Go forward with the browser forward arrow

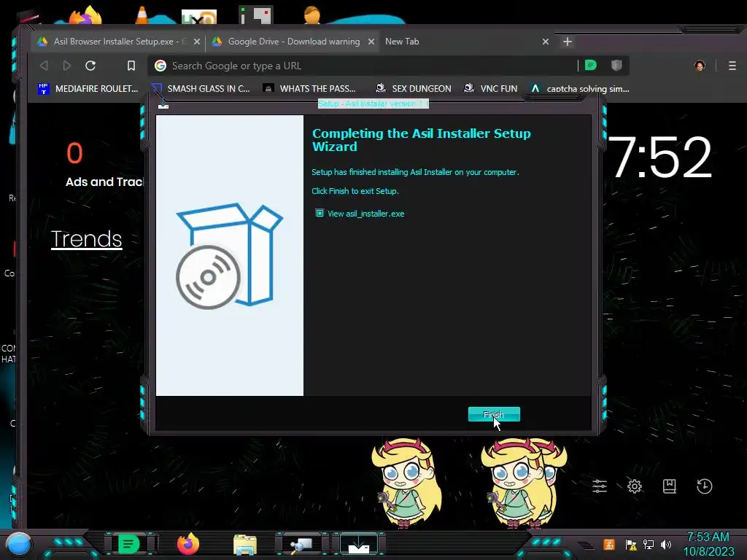67,66
